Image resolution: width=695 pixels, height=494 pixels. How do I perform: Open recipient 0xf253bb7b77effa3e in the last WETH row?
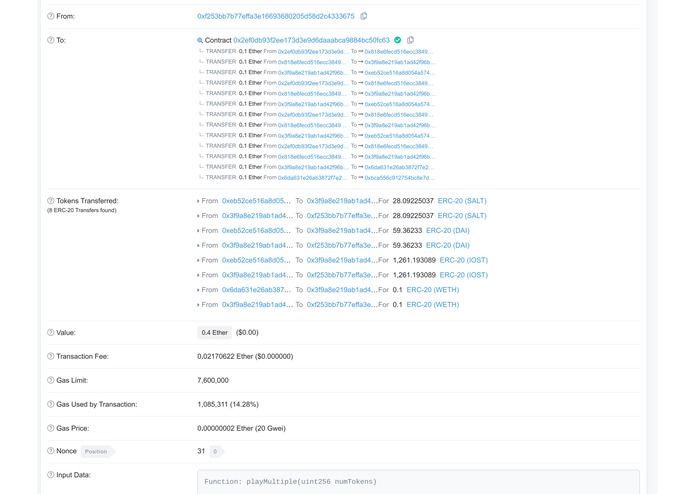[342, 304]
